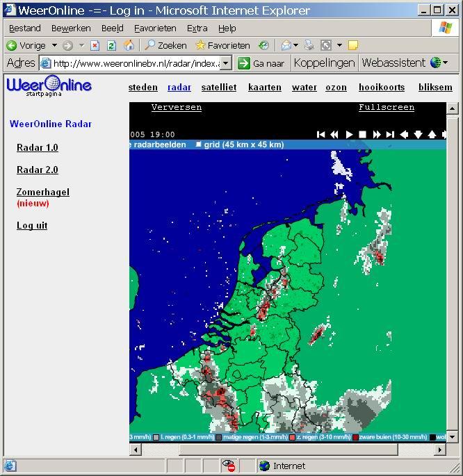Open Zoeken search panel
Image resolution: width=463 pixels, height=476 pixels.
coord(165,46)
